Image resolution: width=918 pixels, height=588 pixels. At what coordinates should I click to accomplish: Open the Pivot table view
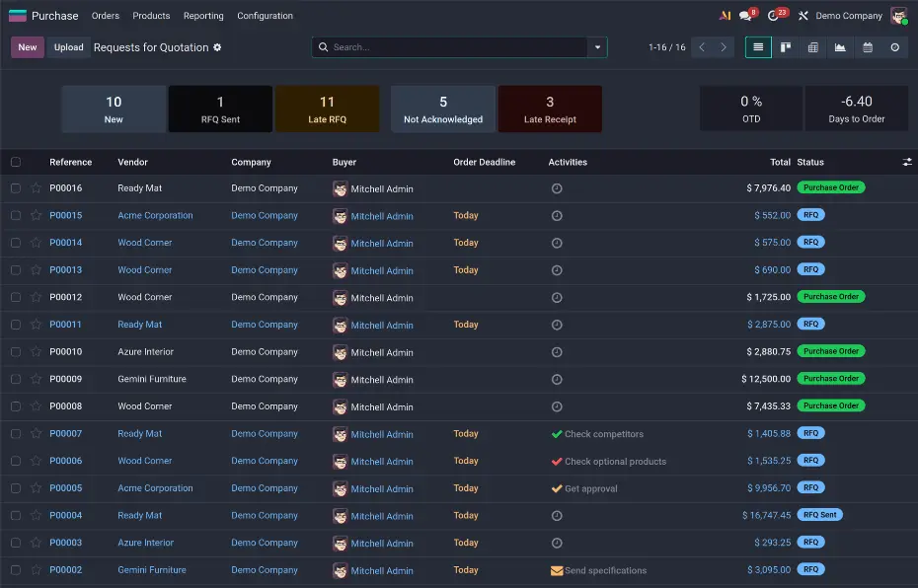click(x=812, y=47)
